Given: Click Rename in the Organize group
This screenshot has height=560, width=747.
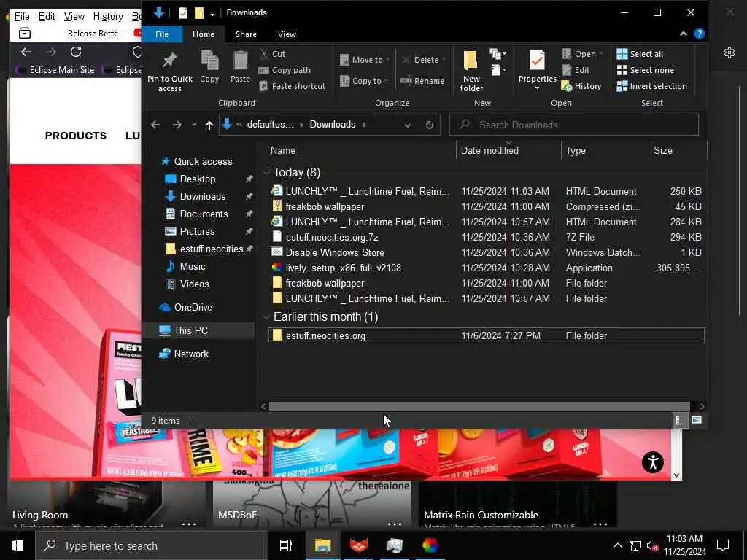Looking at the screenshot, I should point(422,81).
